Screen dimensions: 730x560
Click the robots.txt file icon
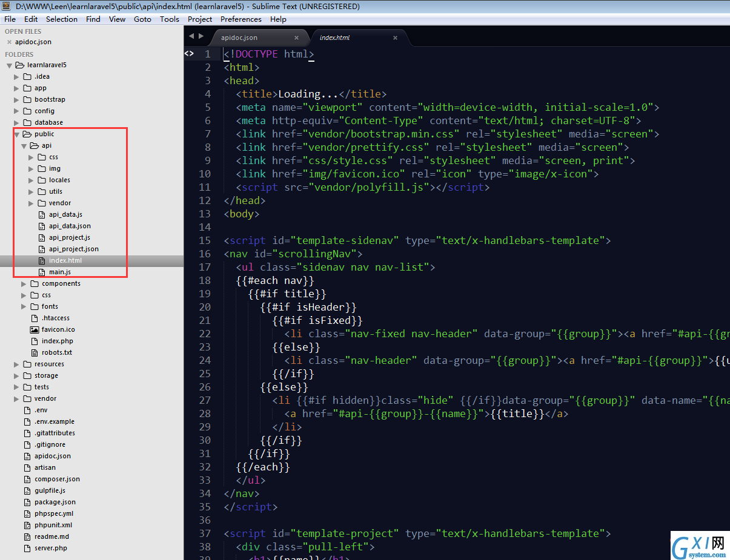35,352
